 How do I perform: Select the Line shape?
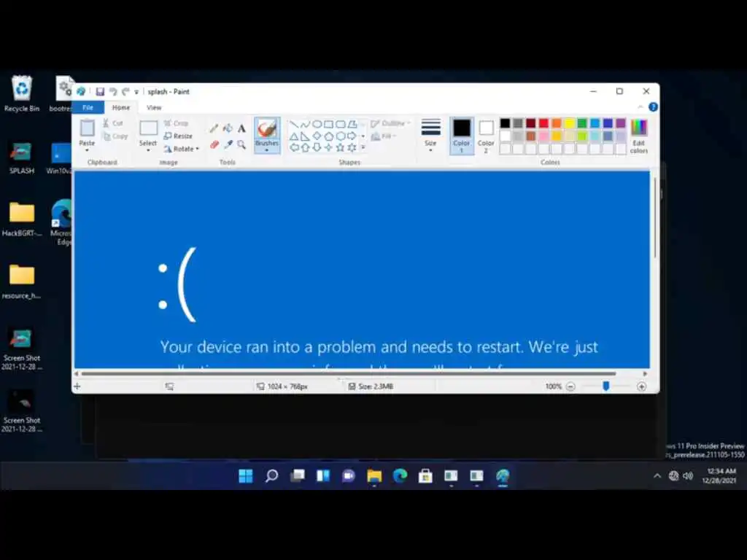294,124
